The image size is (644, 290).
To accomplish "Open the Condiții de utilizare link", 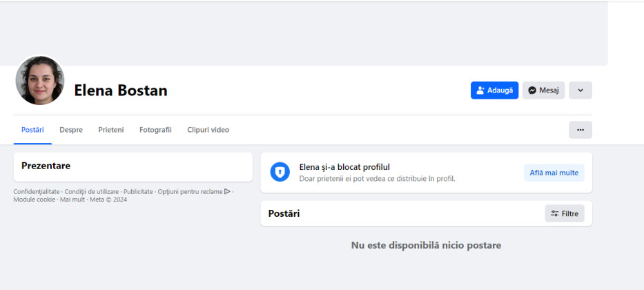I will 92,191.
